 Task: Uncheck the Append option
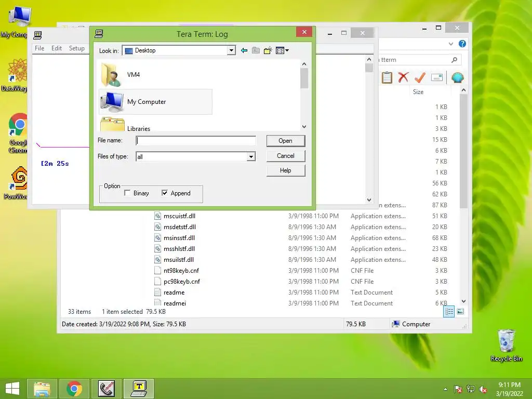pos(165,193)
